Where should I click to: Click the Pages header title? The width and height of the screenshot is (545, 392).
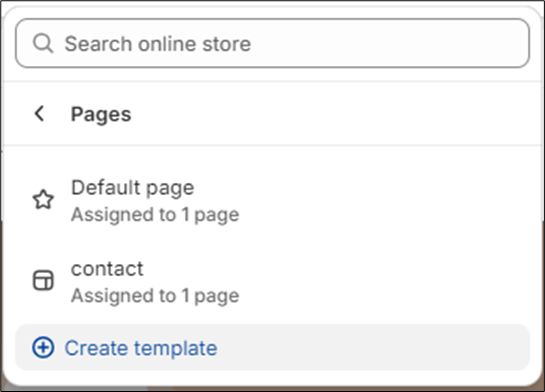click(101, 114)
